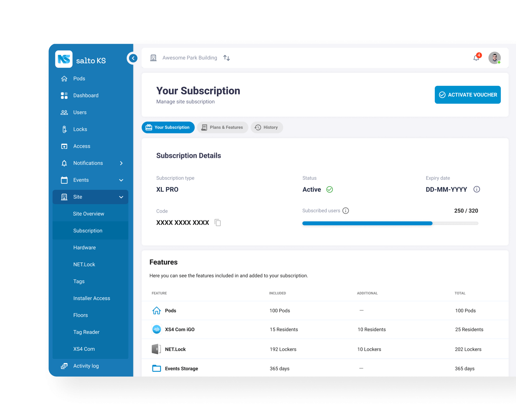Open the user profile avatar
Image resolution: width=516 pixels, height=420 pixels.
click(x=494, y=58)
